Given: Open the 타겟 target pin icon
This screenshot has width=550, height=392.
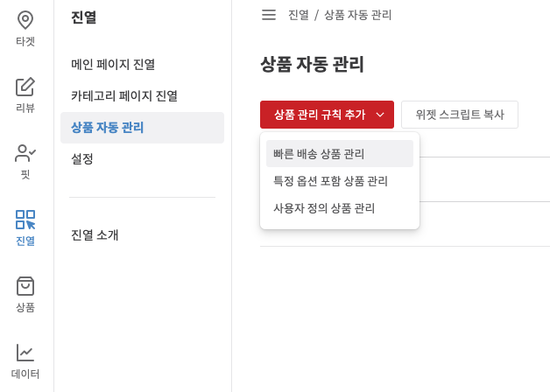Looking at the screenshot, I should pyautogui.click(x=25, y=20).
